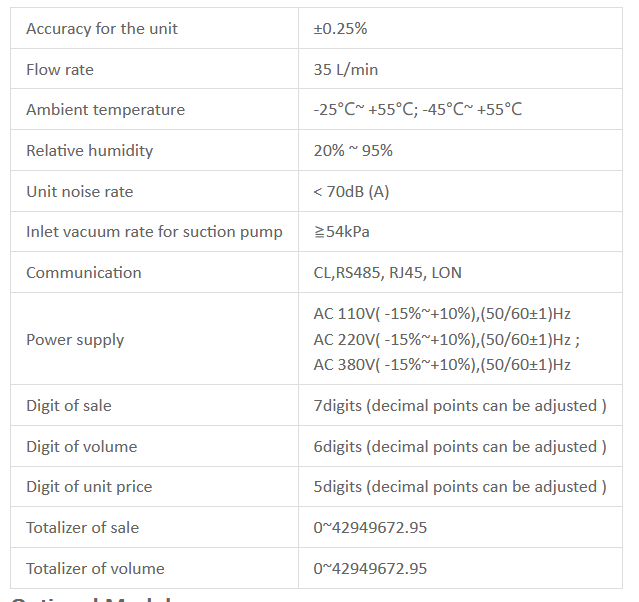Click the "Ambient temperature" label
This screenshot has height=602, width=639.
[x=105, y=110]
